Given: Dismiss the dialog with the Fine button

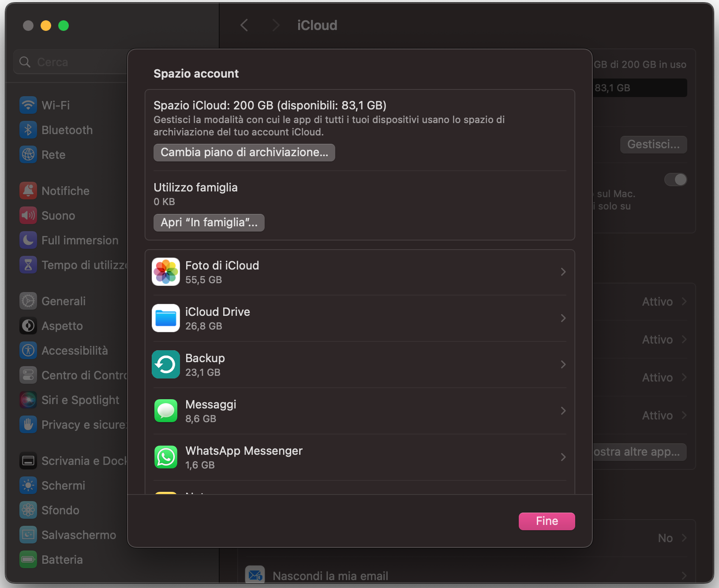Looking at the screenshot, I should (x=547, y=521).
